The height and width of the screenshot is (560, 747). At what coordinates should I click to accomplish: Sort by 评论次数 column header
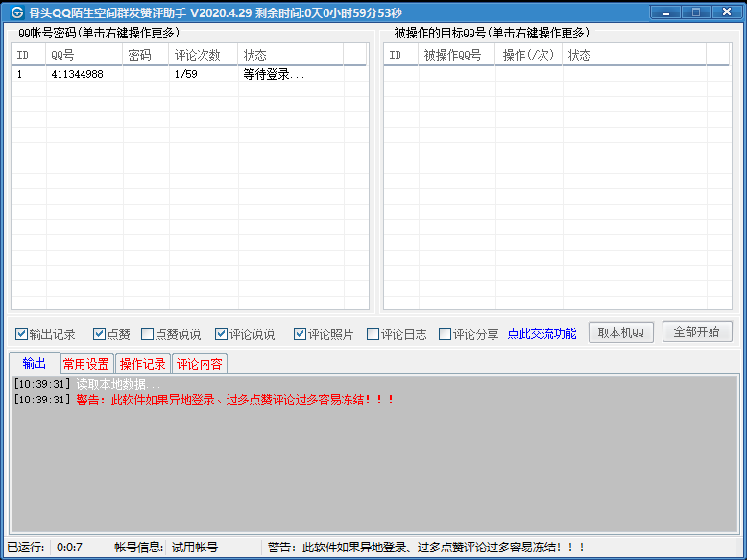click(204, 55)
